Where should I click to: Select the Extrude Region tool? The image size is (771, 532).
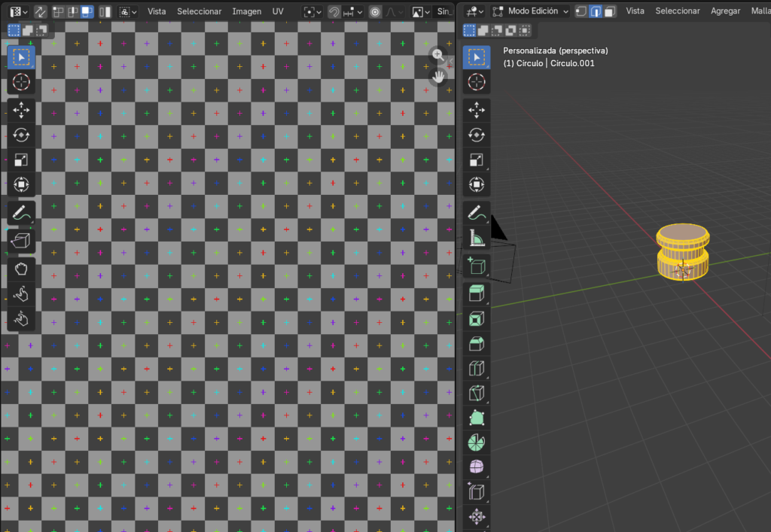(x=476, y=293)
